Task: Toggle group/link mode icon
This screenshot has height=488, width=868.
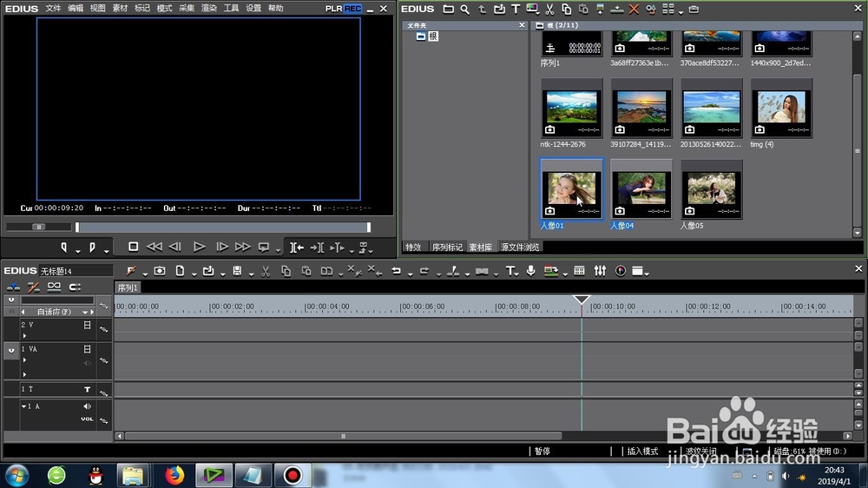Action: 54,287
